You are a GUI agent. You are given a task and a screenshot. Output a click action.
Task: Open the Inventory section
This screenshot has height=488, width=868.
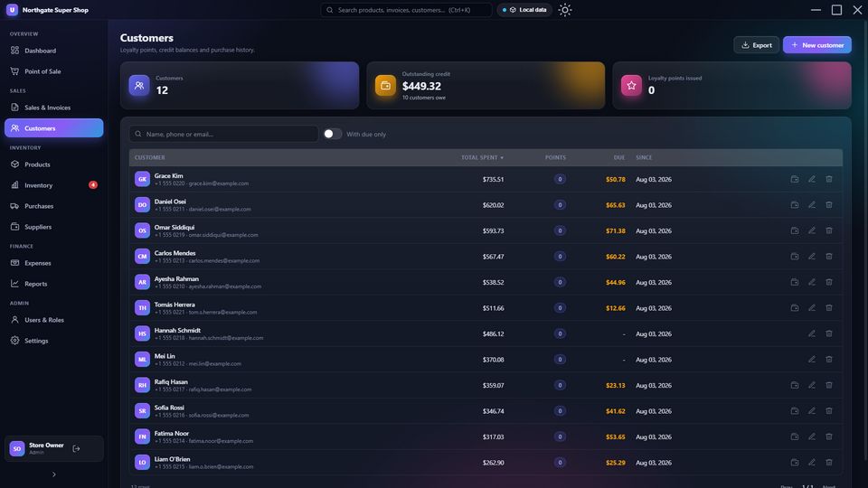pyautogui.click(x=53, y=185)
